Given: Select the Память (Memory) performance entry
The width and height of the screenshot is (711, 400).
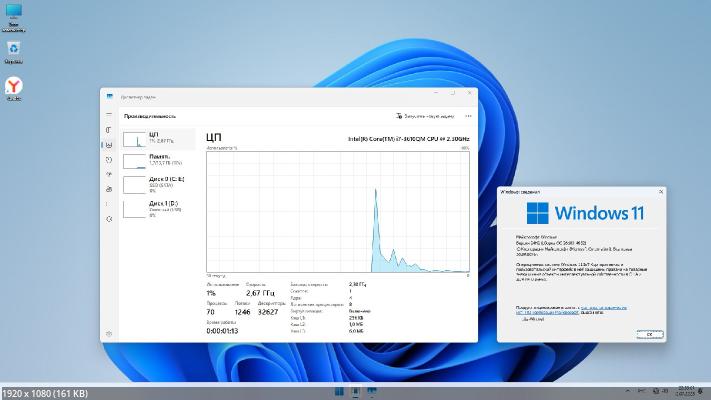Looking at the screenshot, I should click(x=159, y=161).
